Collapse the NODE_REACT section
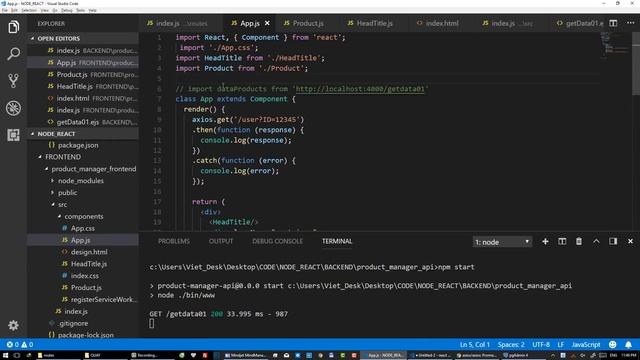640x360 pixels. (x=83, y=134)
